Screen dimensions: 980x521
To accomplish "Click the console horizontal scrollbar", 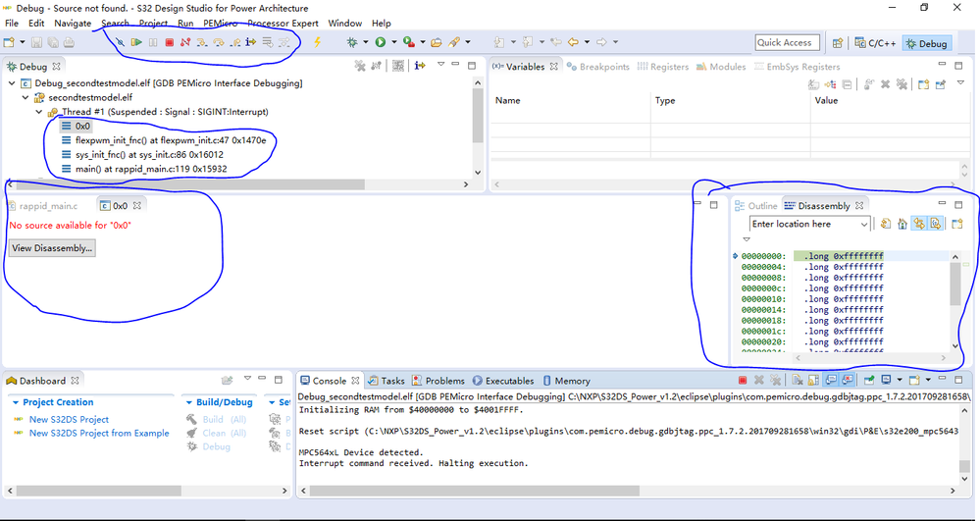I will tap(628, 491).
